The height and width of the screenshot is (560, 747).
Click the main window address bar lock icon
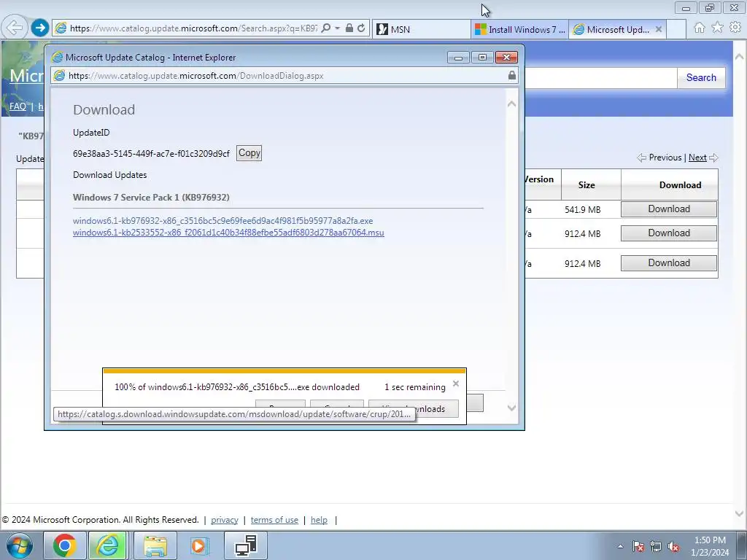pyautogui.click(x=349, y=28)
